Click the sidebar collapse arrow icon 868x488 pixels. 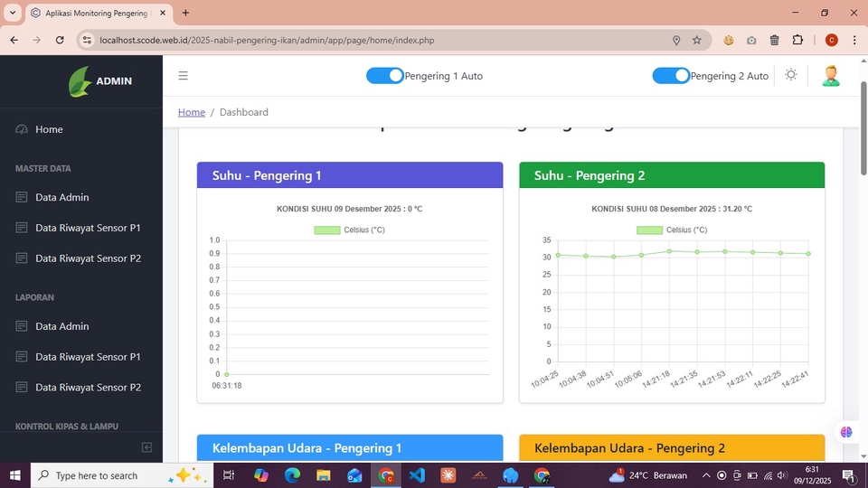pyautogui.click(x=146, y=447)
